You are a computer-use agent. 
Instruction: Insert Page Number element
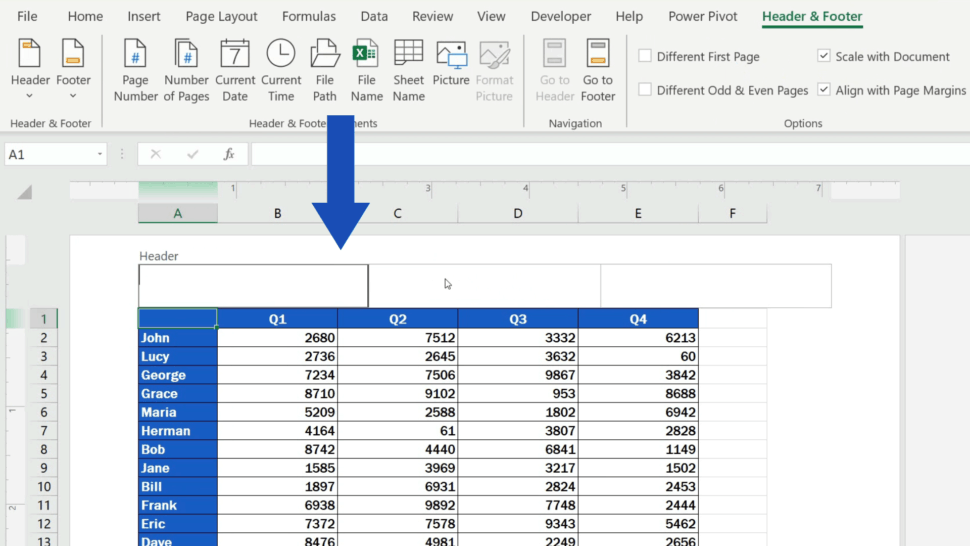(135, 70)
